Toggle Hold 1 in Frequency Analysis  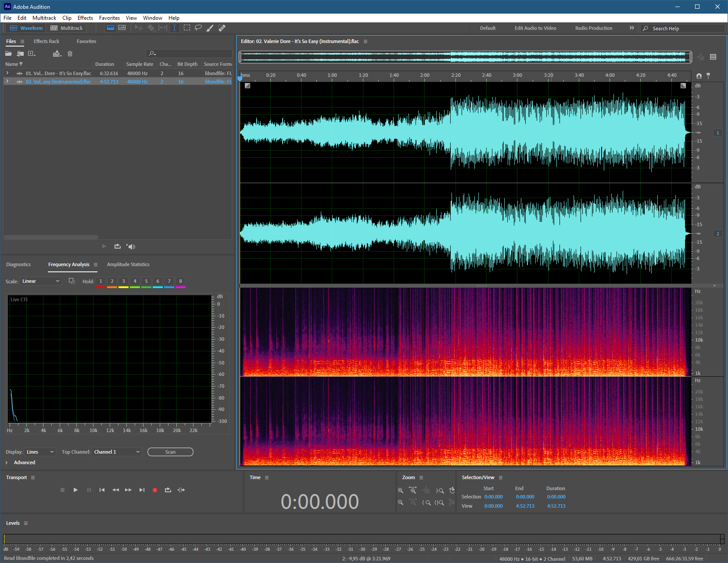100,281
